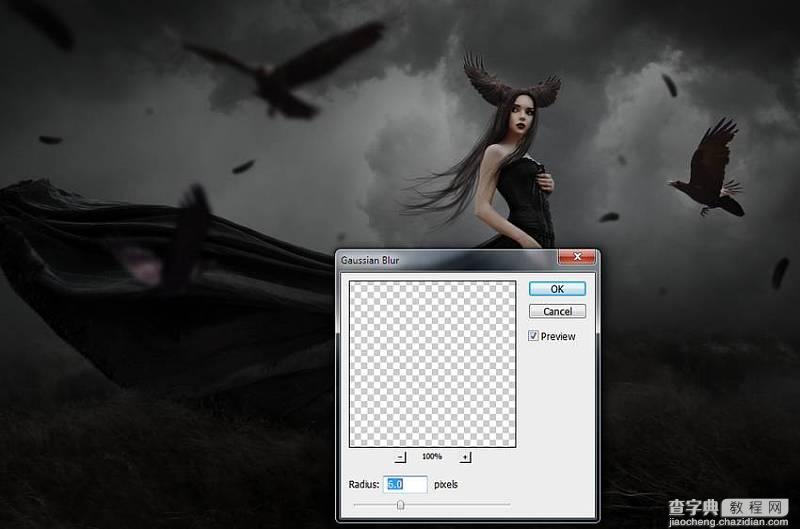
Task: Click the feathered wing headdress on canvas
Action: [510, 80]
